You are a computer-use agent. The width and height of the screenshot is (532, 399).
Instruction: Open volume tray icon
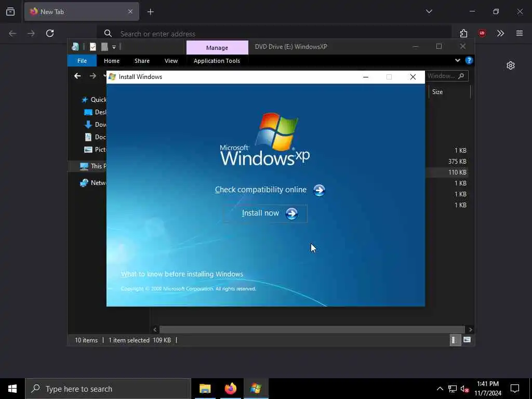pos(465,389)
